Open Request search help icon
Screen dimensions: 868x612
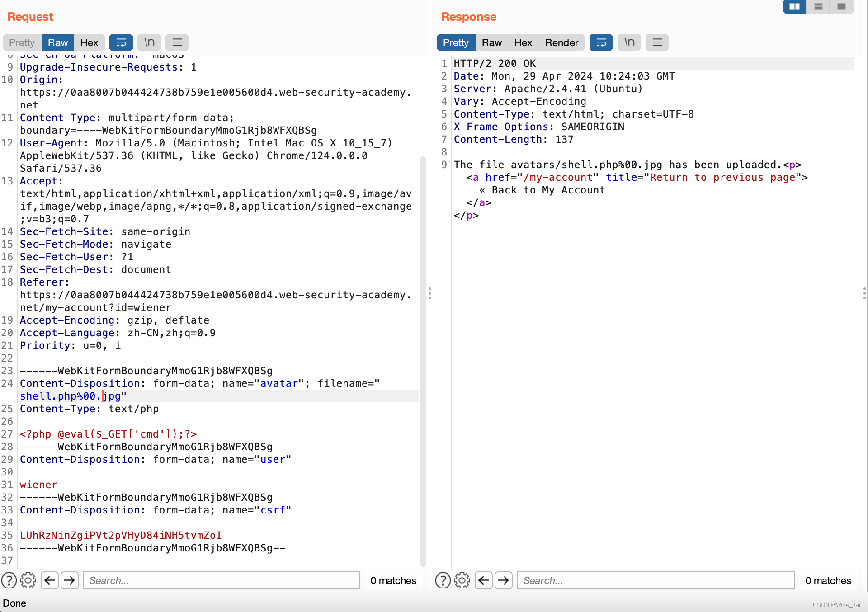(x=9, y=580)
